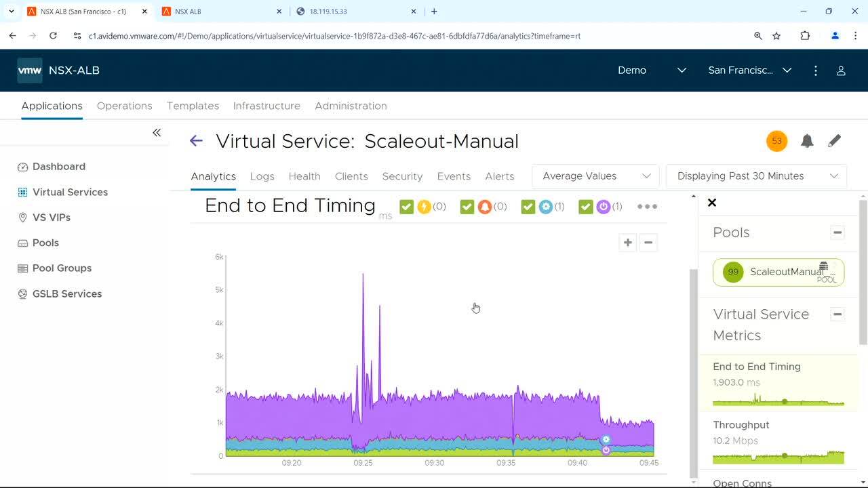Select the Analytics tab
Image resolution: width=868 pixels, height=488 pixels.
click(213, 176)
